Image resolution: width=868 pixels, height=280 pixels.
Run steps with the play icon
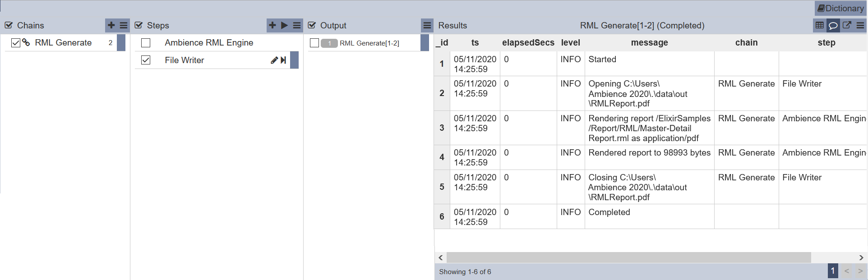point(284,25)
